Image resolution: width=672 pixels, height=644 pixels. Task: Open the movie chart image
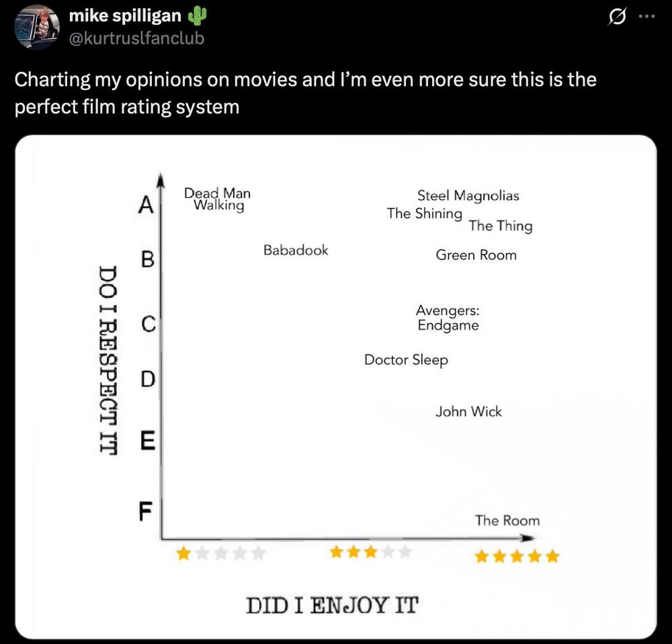(336, 387)
